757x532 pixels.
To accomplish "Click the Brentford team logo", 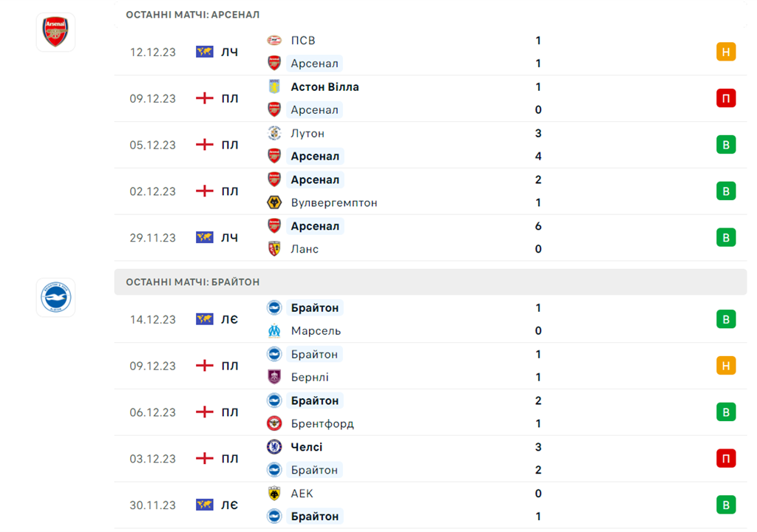I will coord(274,423).
